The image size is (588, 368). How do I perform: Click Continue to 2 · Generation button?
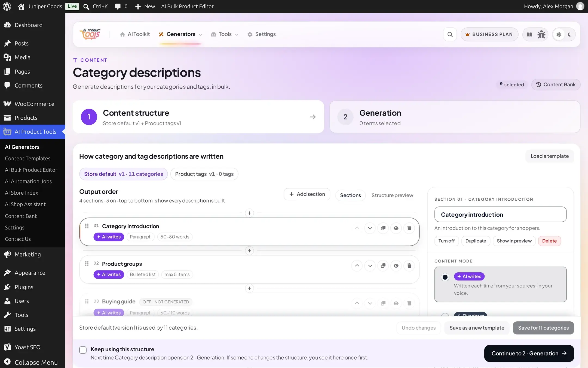point(529,354)
